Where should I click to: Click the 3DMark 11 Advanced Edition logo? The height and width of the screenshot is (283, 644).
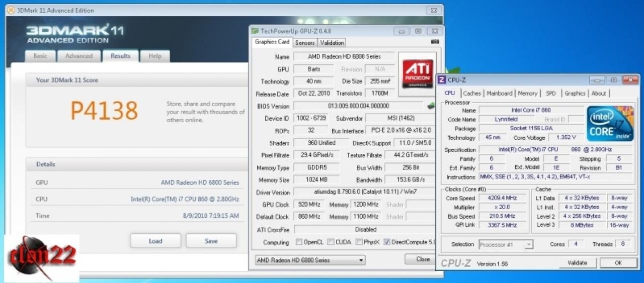click(74, 33)
